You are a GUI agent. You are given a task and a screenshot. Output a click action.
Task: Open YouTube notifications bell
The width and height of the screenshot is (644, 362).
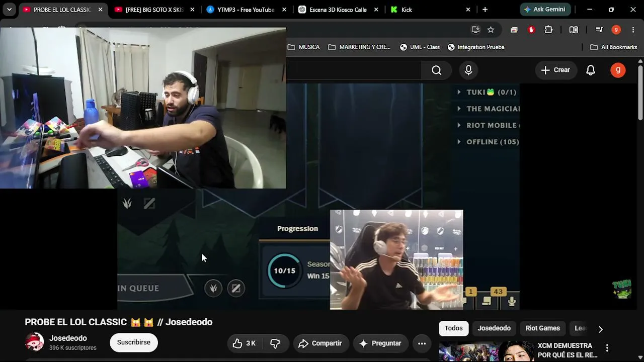[591, 70]
